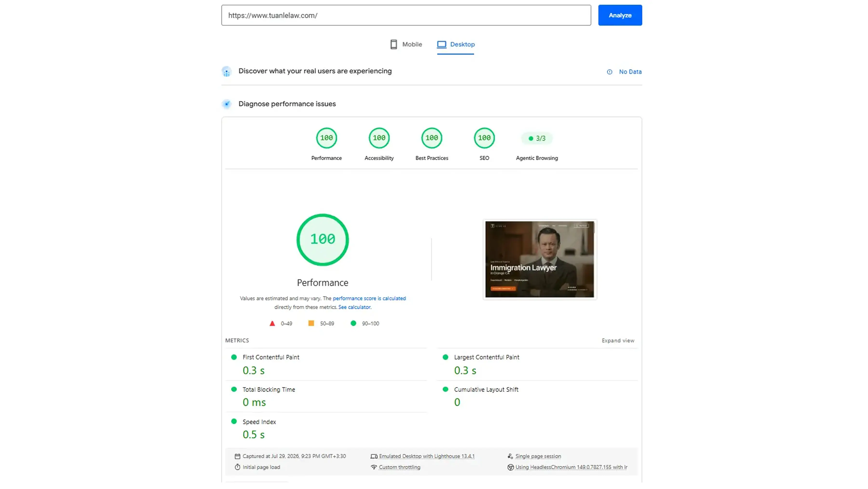Toggle the Expand view metrics option

tap(618, 340)
